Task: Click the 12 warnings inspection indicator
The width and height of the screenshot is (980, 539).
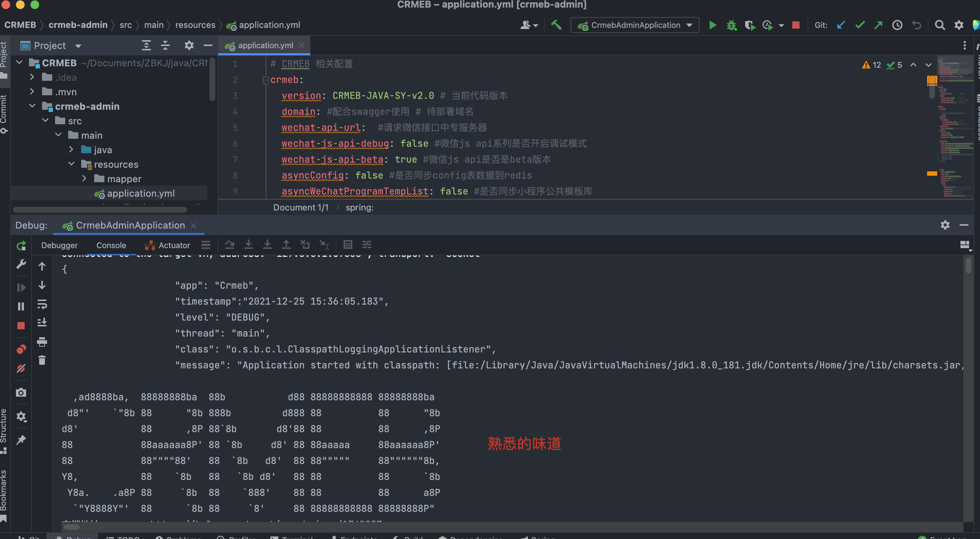Action: tap(872, 65)
